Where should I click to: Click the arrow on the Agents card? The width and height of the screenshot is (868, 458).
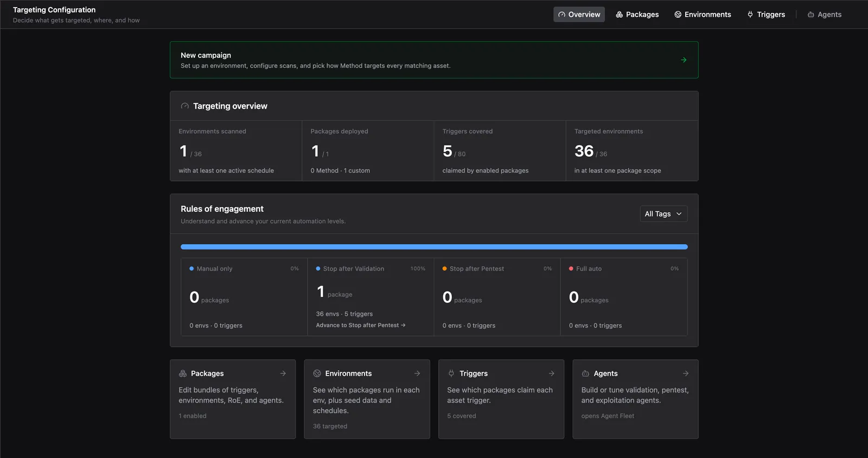click(x=686, y=373)
